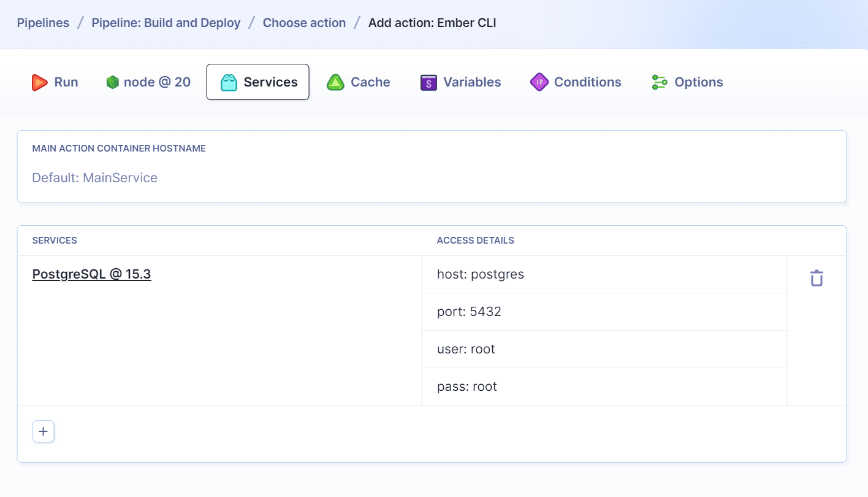Delete the PostgreSQL service via trash icon
The width and height of the screenshot is (868, 497).
[816, 277]
